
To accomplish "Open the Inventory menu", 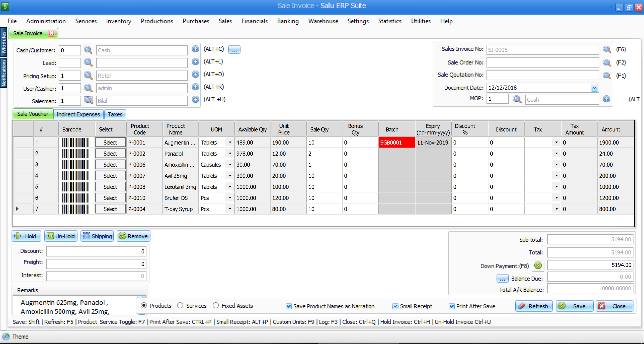I will [x=119, y=21].
